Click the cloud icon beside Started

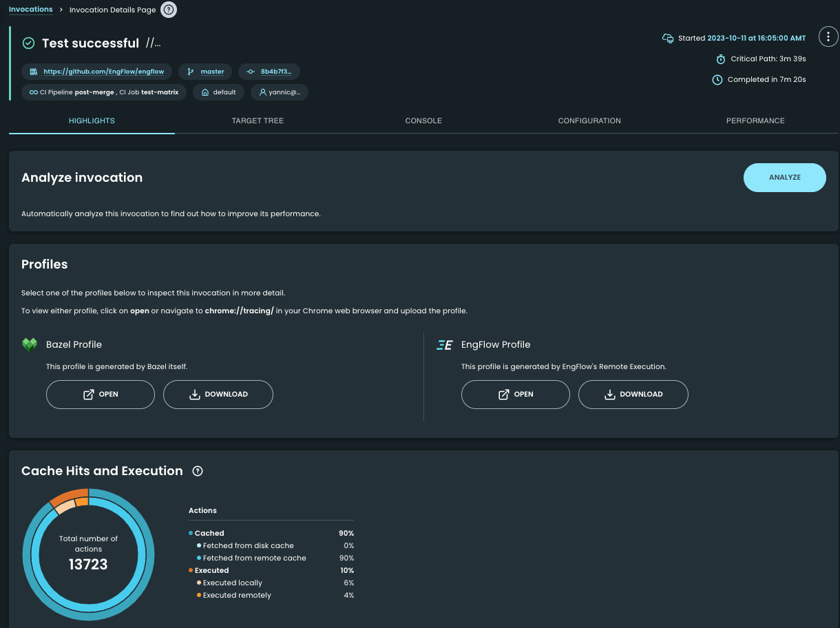(667, 38)
